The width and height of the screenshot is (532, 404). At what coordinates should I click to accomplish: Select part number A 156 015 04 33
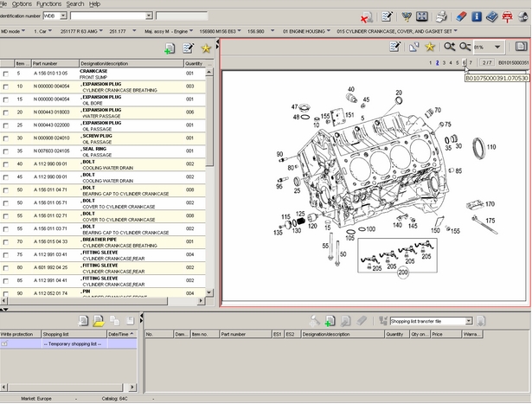tap(50, 242)
